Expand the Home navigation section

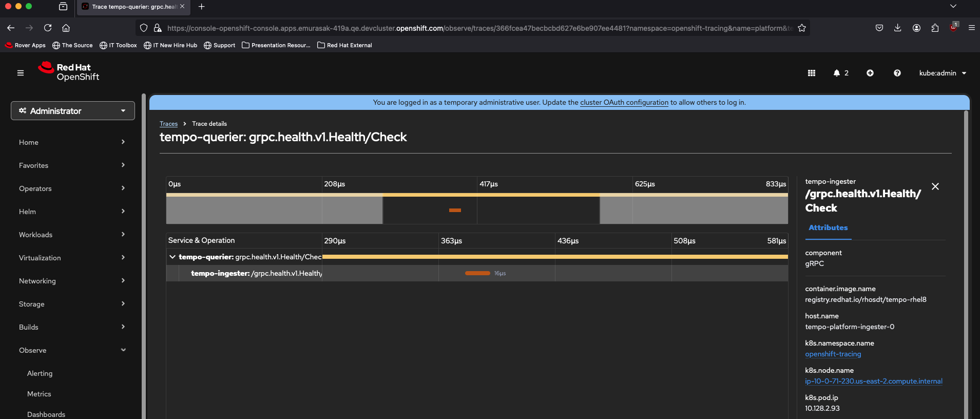[x=72, y=142]
